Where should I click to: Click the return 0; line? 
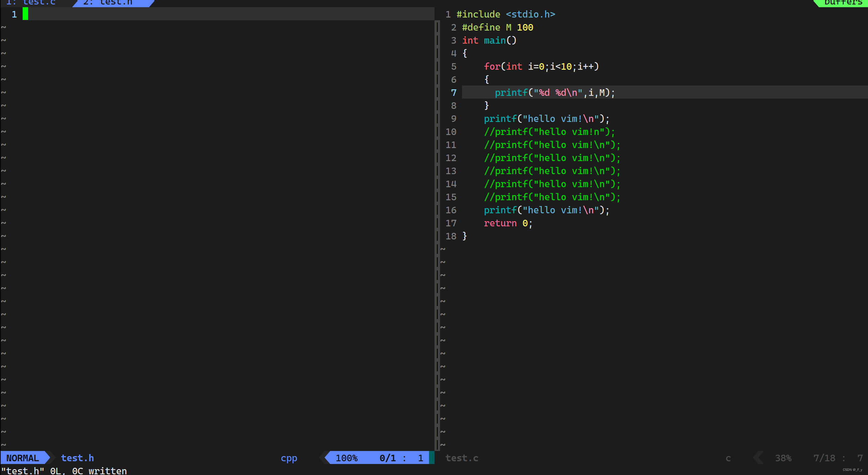coord(508,223)
